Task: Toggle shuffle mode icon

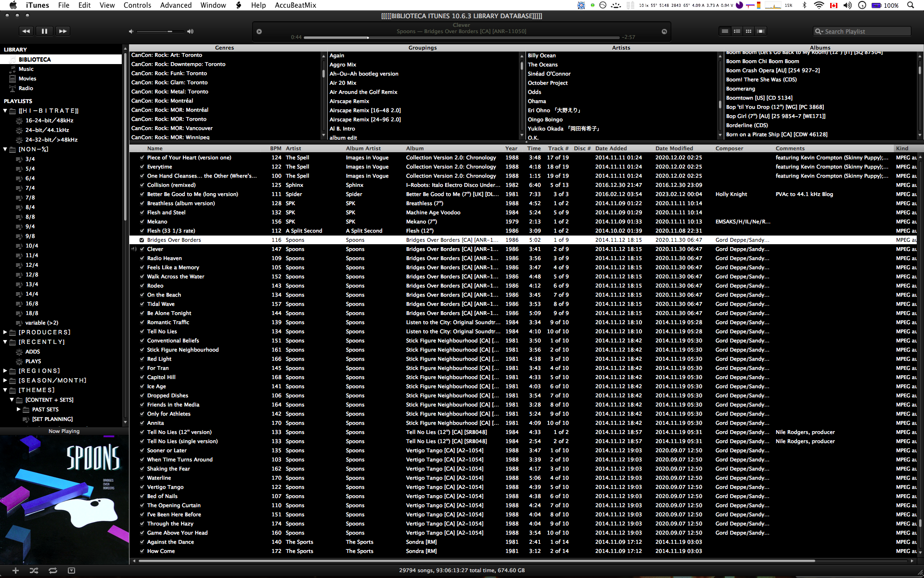Action: point(34,570)
